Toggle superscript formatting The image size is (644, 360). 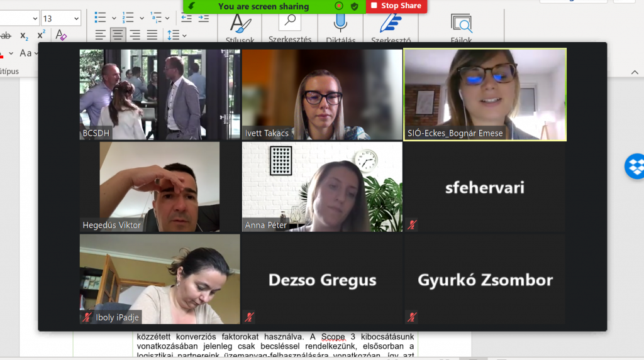41,35
